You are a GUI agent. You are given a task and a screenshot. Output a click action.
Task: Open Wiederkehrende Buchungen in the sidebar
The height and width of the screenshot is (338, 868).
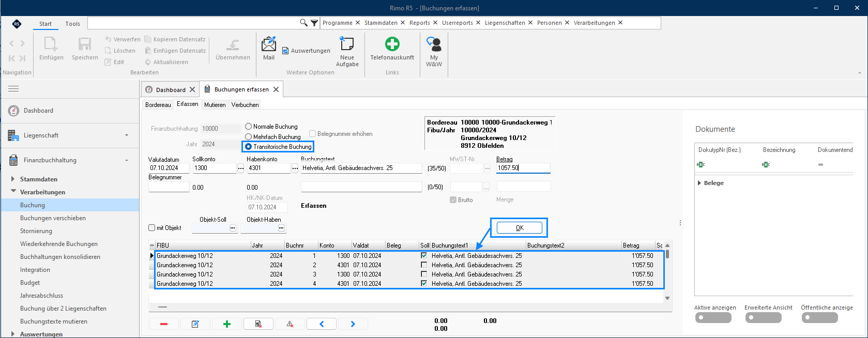[x=59, y=244]
